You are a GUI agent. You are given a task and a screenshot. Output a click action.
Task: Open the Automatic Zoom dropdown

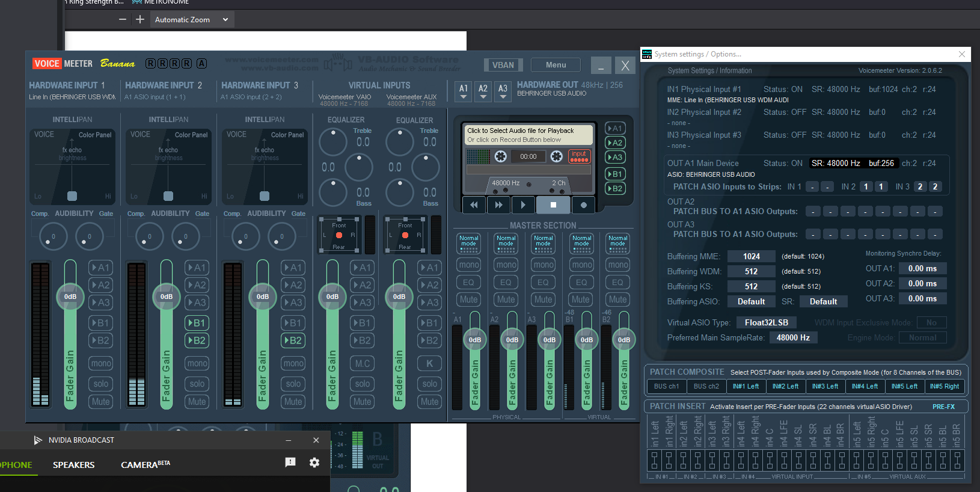[191, 20]
